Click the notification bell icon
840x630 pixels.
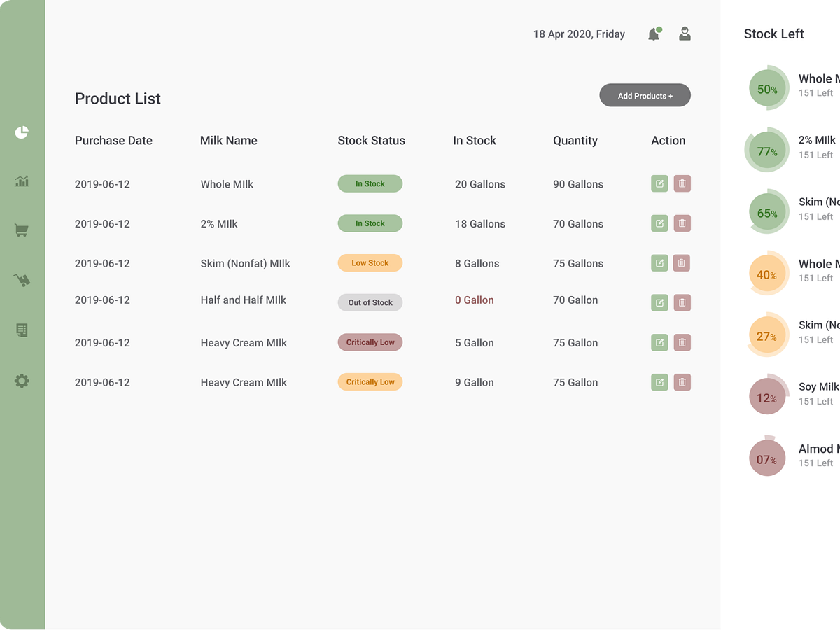click(653, 34)
